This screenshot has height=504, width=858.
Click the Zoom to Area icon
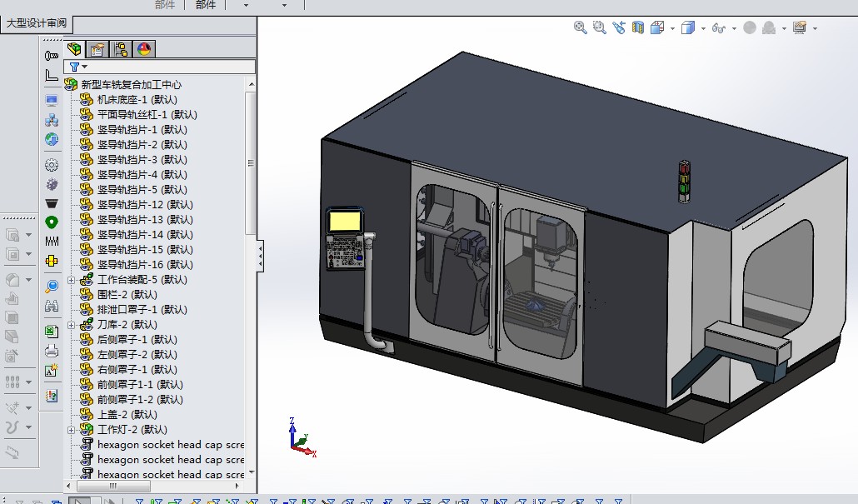pos(599,27)
